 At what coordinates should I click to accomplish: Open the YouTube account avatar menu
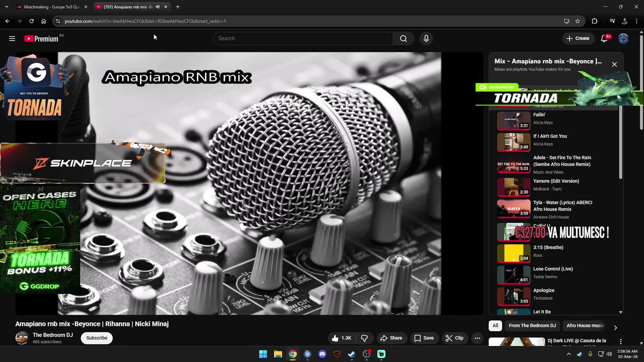point(623,38)
